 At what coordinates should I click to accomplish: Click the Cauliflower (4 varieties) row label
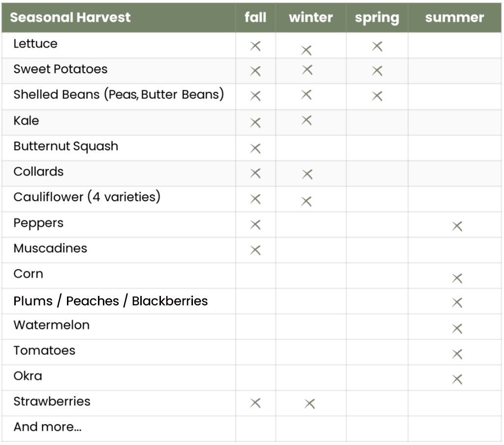click(x=87, y=197)
